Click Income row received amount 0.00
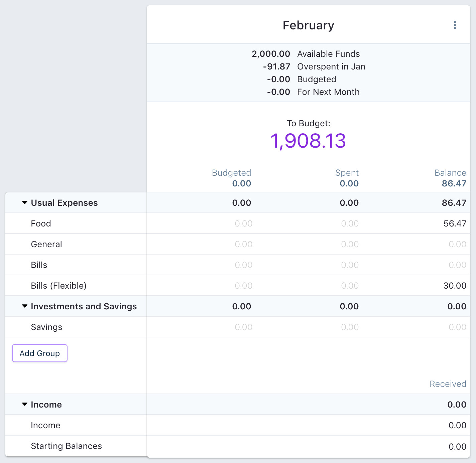Viewport: 476px width, 463px height. pos(457,425)
